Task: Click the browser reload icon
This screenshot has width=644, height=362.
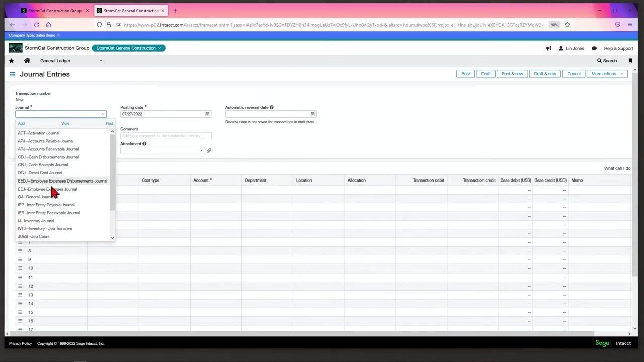Action: [36, 25]
